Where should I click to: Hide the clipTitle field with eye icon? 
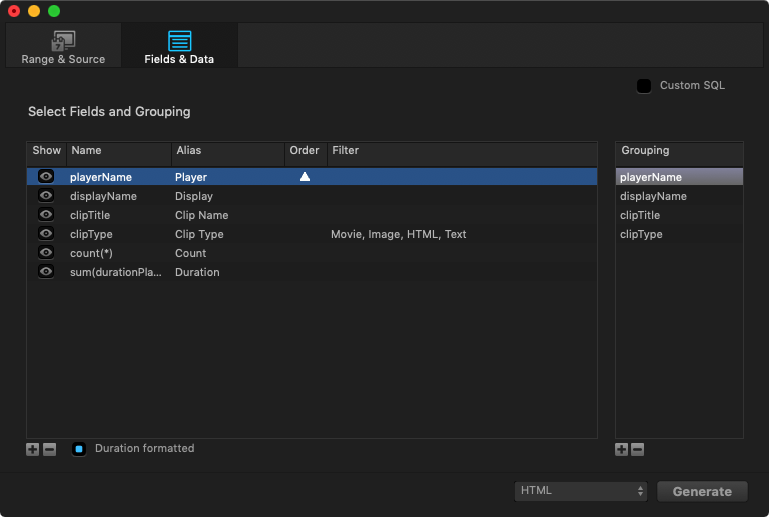(x=46, y=215)
